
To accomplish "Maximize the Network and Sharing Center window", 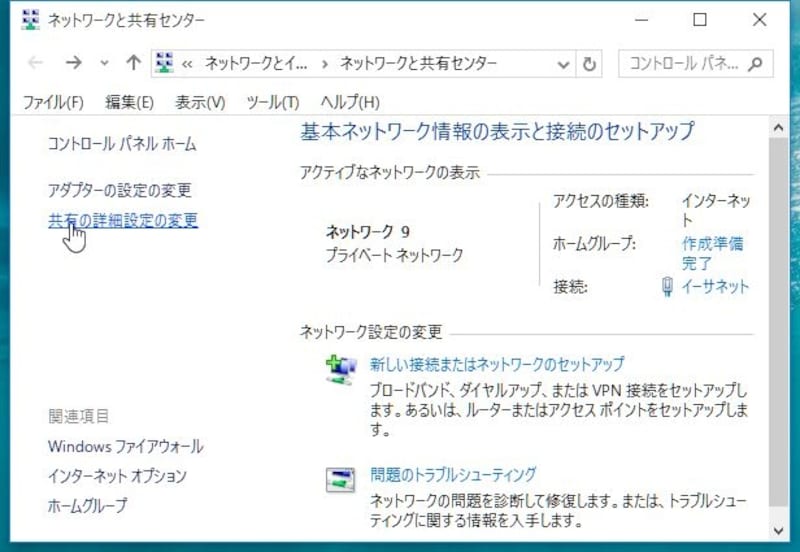I will point(700,20).
